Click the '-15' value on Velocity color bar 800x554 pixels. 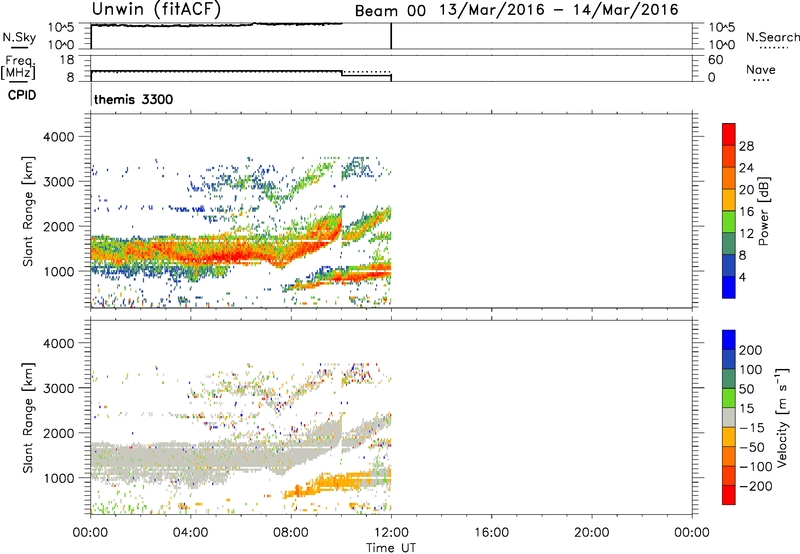click(x=752, y=427)
